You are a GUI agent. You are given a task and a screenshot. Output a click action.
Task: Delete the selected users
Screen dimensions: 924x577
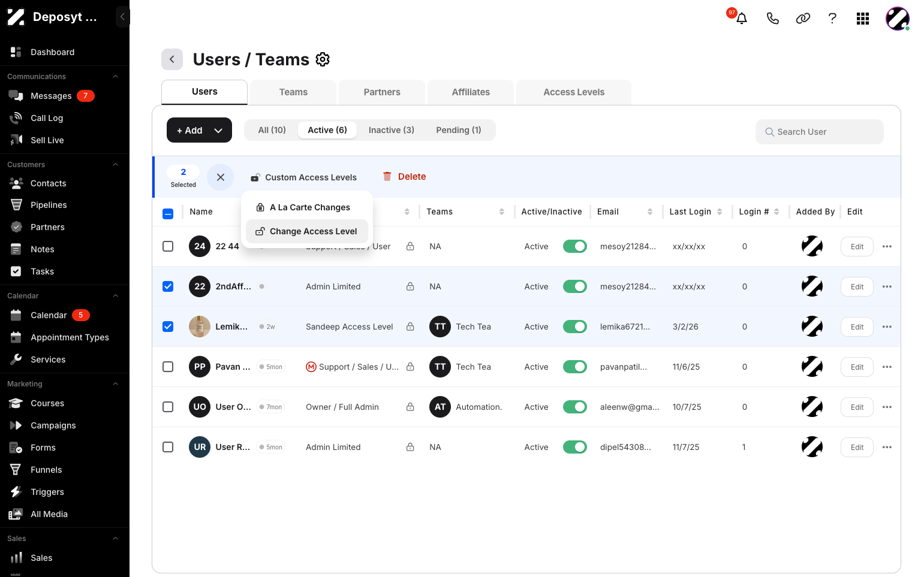click(404, 177)
